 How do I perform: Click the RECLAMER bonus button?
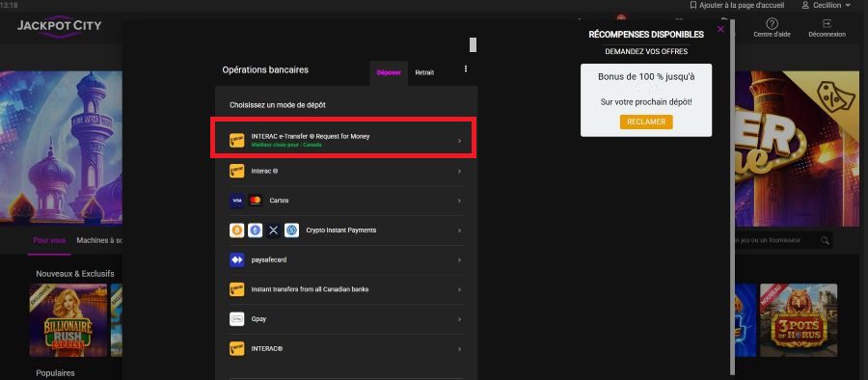coord(646,122)
